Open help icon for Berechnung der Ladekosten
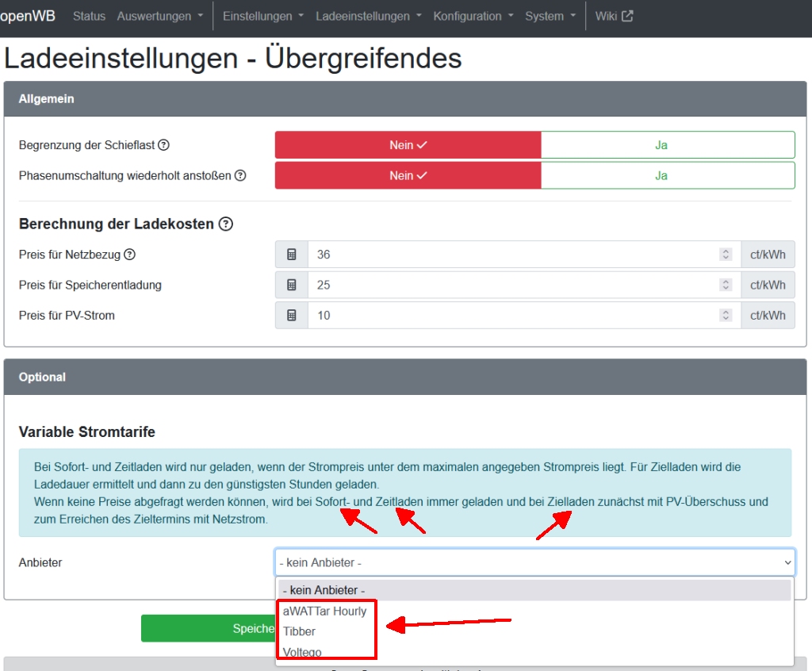The height and width of the screenshot is (671, 812). [226, 224]
